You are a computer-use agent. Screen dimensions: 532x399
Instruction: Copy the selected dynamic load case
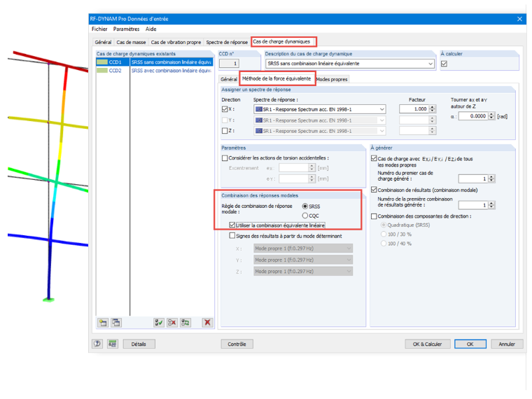tap(116, 322)
